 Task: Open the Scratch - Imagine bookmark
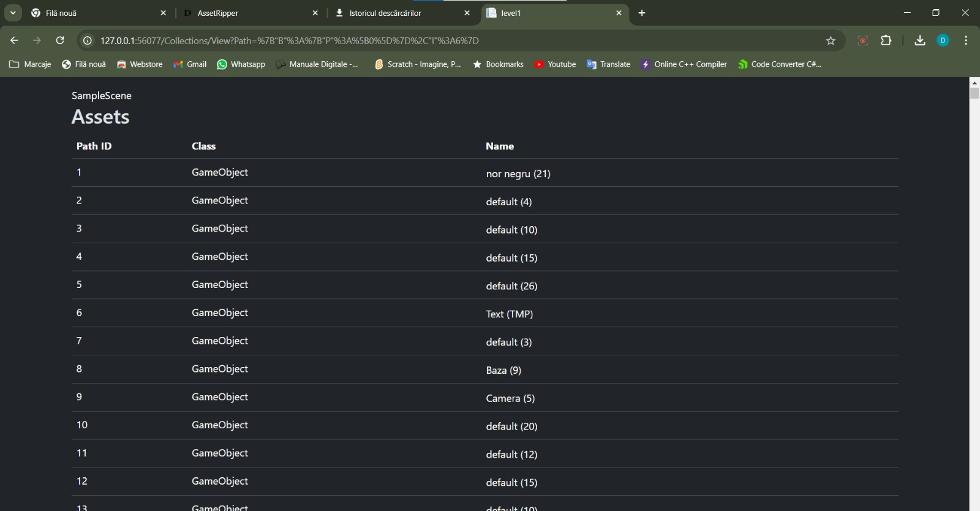pyautogui.click(x=417, y=64)
